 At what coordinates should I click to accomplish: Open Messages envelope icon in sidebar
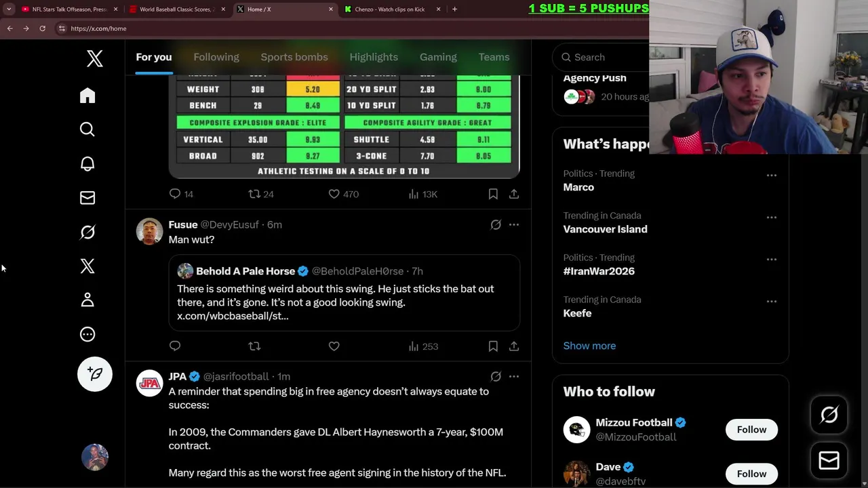click(x=87, y=198)
